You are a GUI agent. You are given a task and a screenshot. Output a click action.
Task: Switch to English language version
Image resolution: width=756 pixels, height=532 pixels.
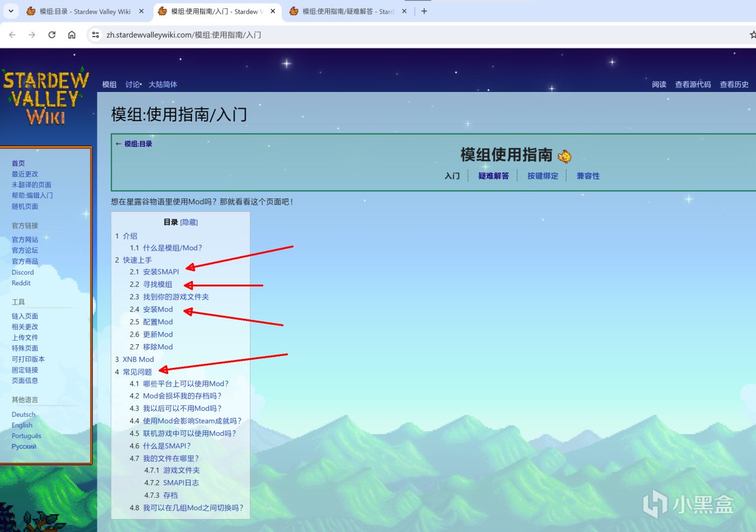coord(22,425)
